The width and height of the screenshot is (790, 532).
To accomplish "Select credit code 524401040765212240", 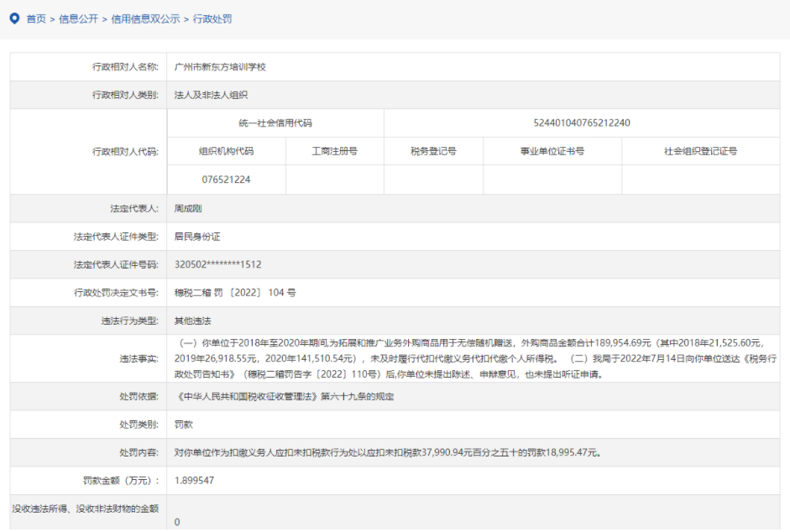I will pyautogui.click(x=582, y=123).
